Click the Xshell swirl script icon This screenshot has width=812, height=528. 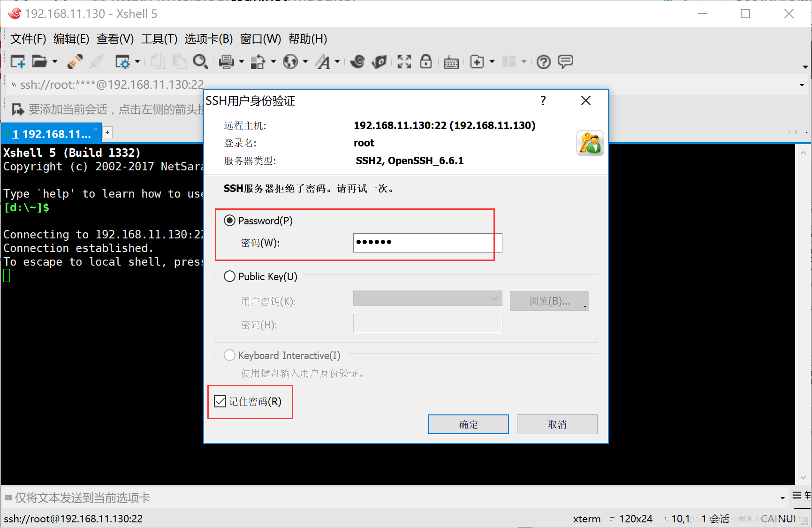tap(357, 61)
